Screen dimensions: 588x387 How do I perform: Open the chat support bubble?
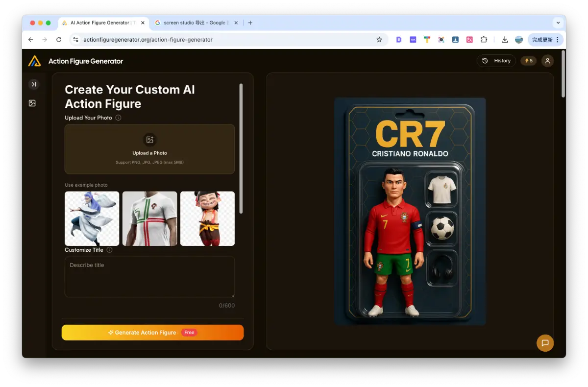click(545, 343)
